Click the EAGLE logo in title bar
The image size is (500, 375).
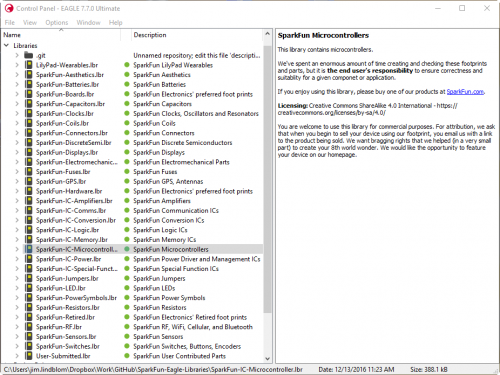click(9, 8)
